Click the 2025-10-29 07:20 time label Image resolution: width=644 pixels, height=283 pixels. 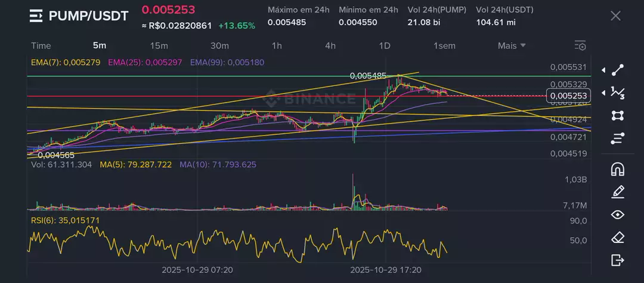tap(197, 270)
